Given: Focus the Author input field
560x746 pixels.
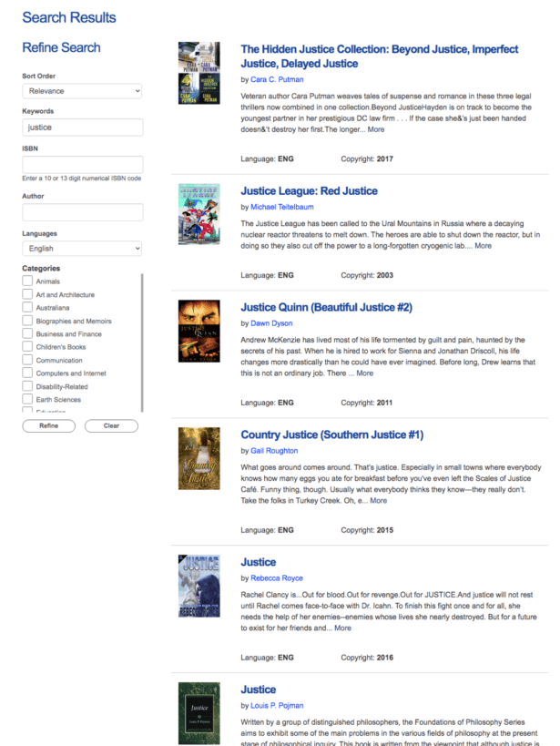Looking at the screenshot, I should click(x=83, y=212).
